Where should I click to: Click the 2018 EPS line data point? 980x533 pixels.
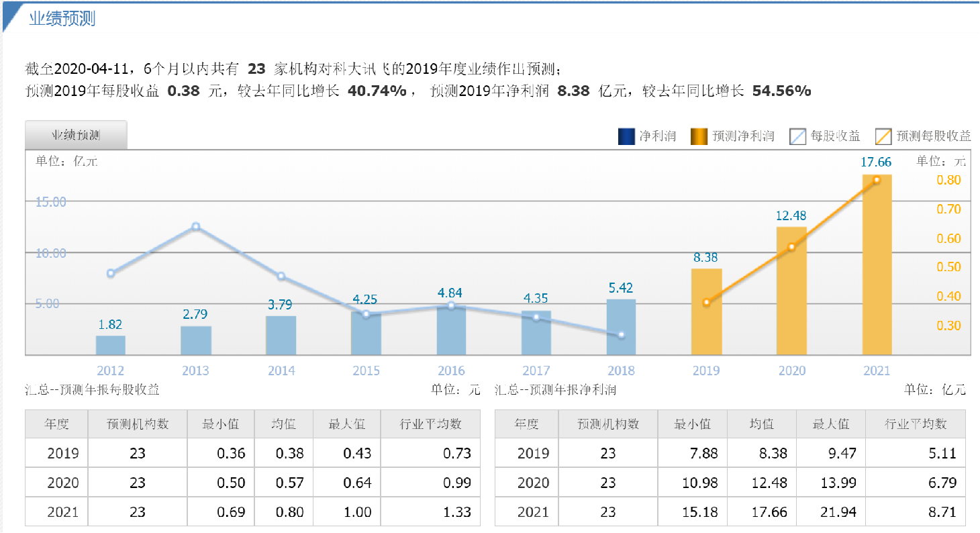pyautogui.click(x=621, y=334)
